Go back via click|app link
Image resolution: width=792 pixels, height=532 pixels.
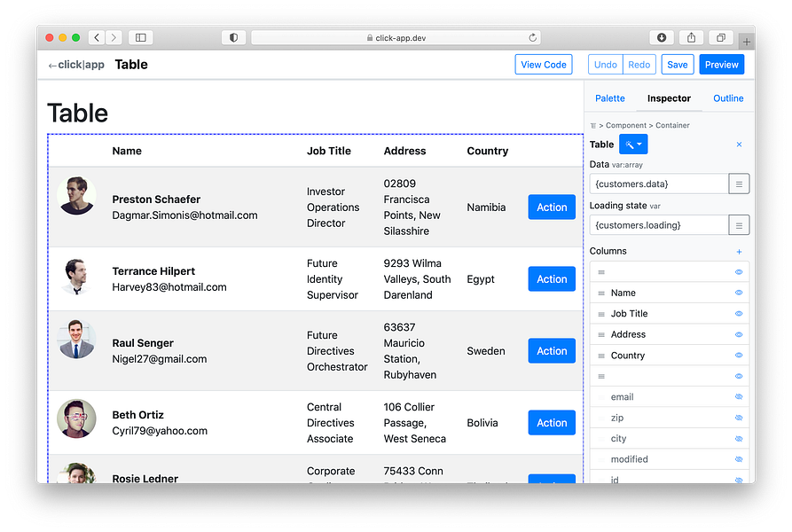pyautogui.click(x=77, y=65)
